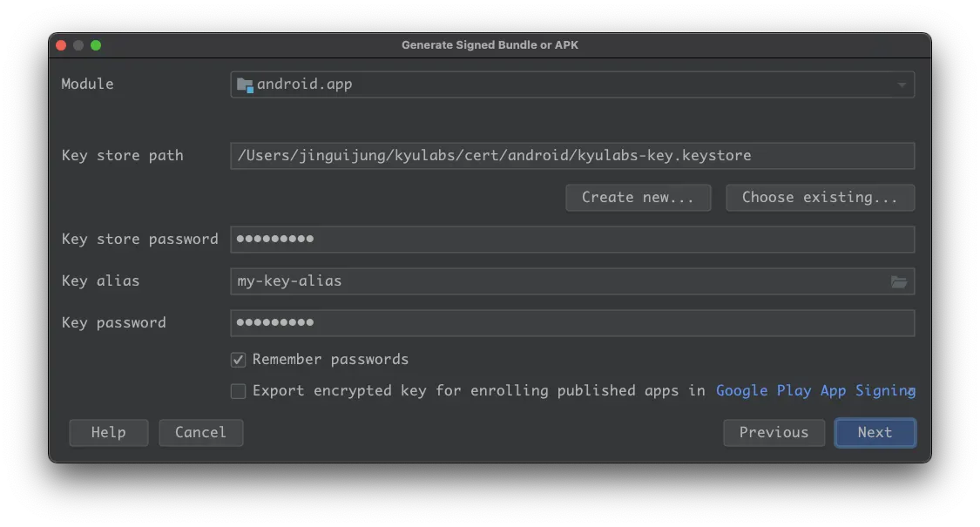Click the Generate Signed Bundle or APK title
Viewport: 980px width, 527px height.
(490, 45)
